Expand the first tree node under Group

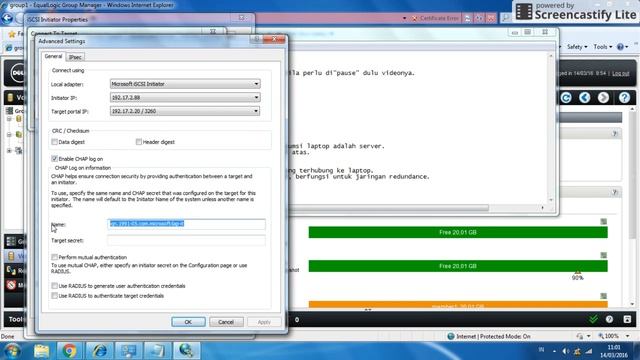(x=9, y=119)
